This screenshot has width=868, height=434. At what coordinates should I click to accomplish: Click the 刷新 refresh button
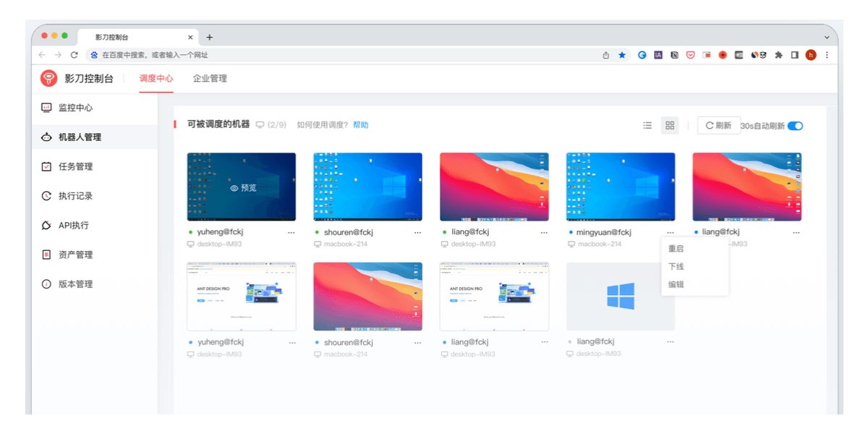coord(718,126)
